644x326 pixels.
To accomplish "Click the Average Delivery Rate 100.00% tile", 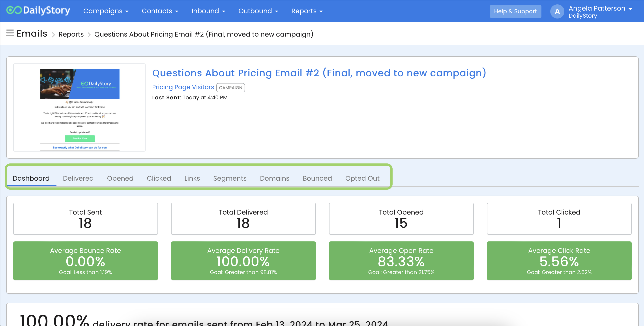I will [x=243, y=261].
